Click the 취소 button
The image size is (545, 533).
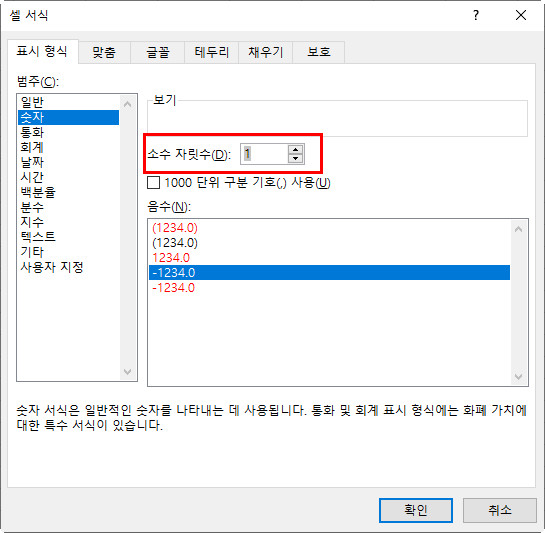pos(500,510)
